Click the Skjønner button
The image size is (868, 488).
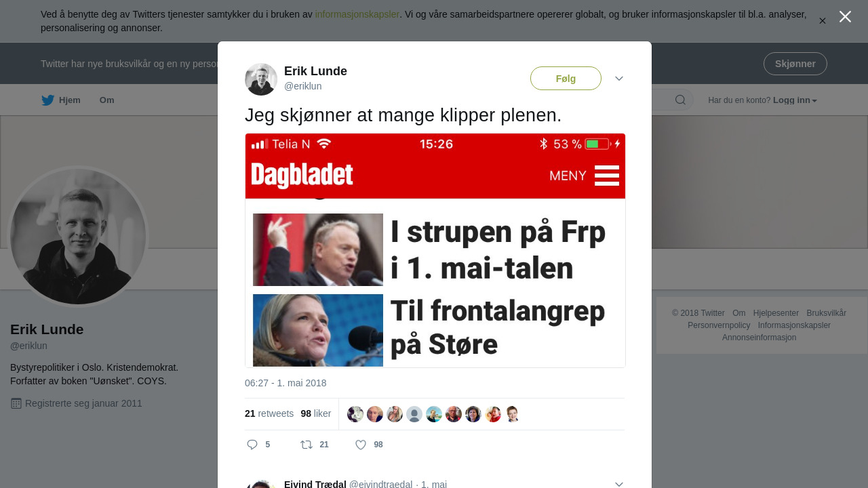point(795,64)
